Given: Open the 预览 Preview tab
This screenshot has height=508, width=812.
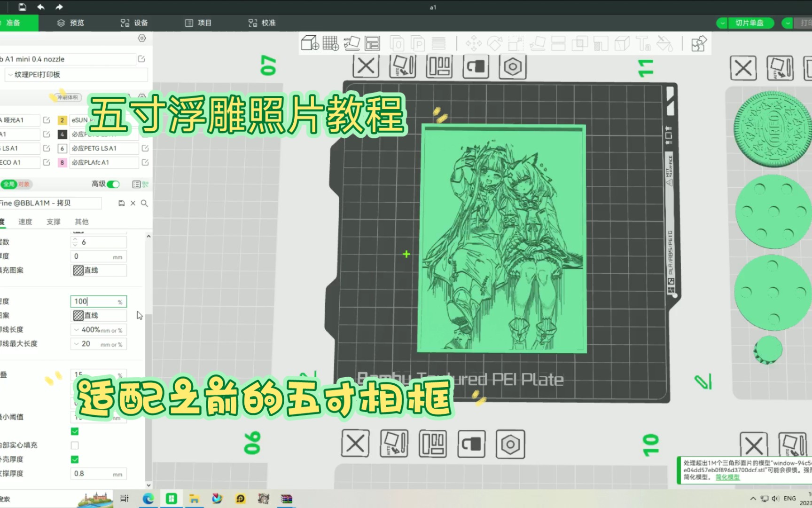Looking at the screenshot, I should point(71,23).
